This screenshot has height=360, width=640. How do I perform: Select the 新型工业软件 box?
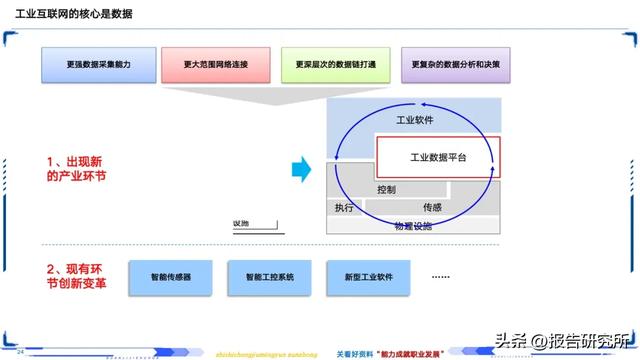pos(368,278)
